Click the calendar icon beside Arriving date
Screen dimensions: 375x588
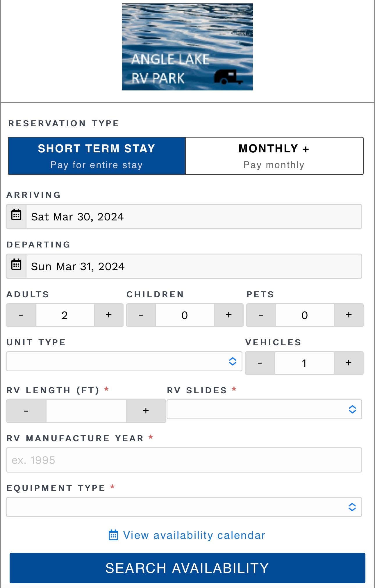click(x=16, y=216)
